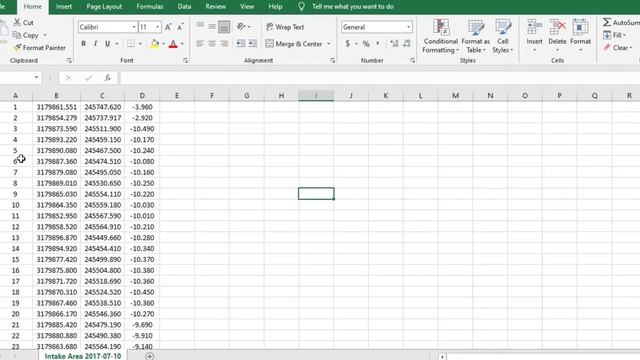Select cell containing 245747.620

[x=102, y=107]
